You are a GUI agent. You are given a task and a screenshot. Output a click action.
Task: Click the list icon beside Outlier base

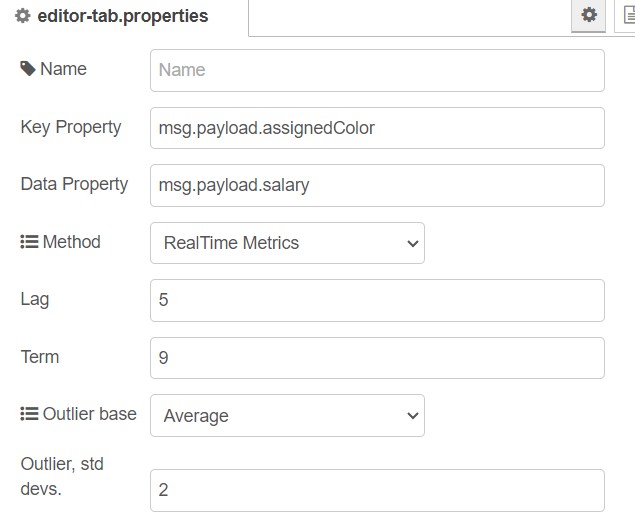pos(29,414)
